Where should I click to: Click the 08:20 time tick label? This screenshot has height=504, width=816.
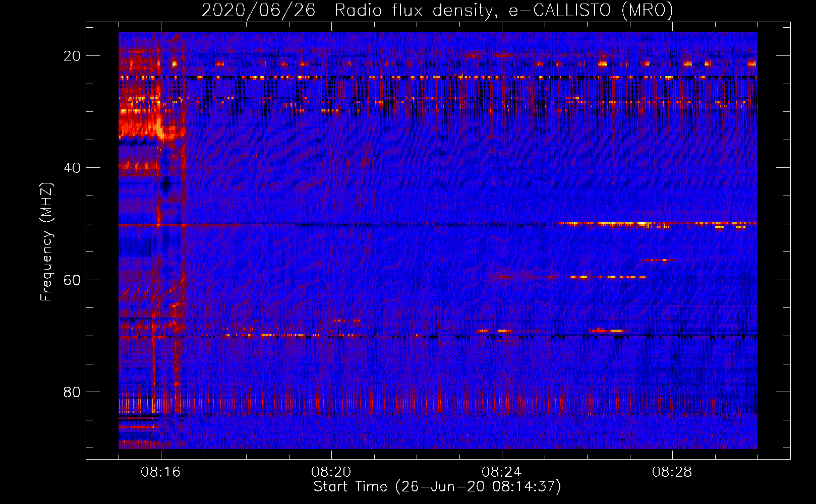(331, 472)
